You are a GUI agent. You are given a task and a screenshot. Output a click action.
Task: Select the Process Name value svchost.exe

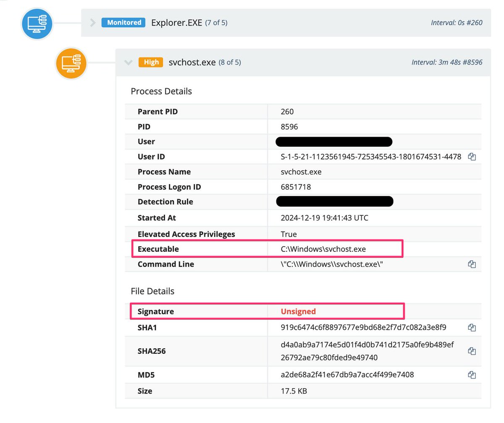coord(301,172)
